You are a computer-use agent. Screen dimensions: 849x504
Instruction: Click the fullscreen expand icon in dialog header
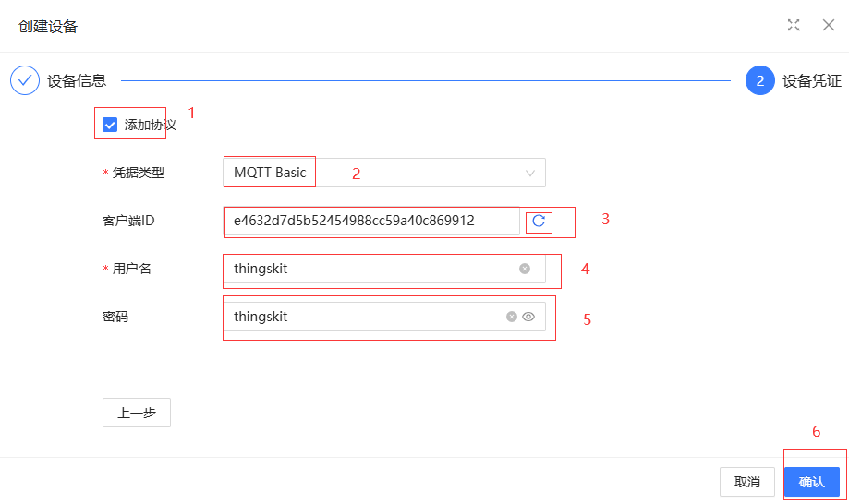tap(794, 25)
